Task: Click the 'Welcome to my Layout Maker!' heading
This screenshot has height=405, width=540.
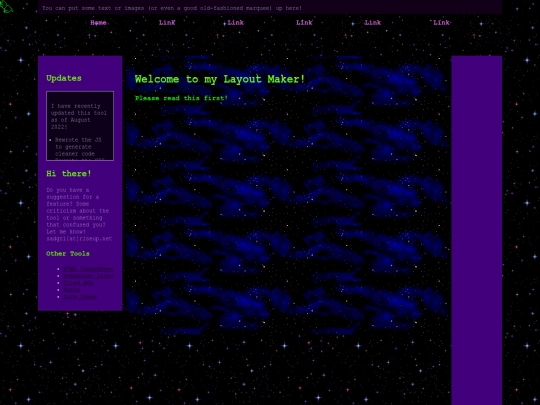Action: (x=220, y=79)
